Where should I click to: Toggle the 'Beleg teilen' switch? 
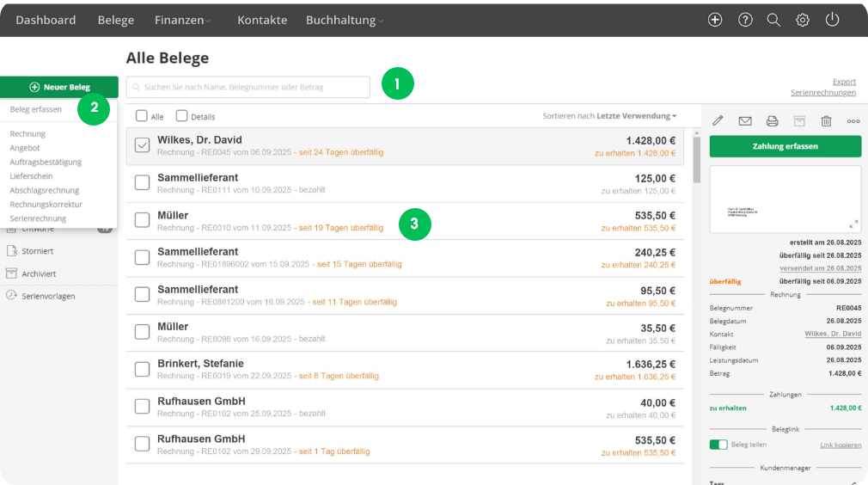pyautogui.click(x=718, y=445)
